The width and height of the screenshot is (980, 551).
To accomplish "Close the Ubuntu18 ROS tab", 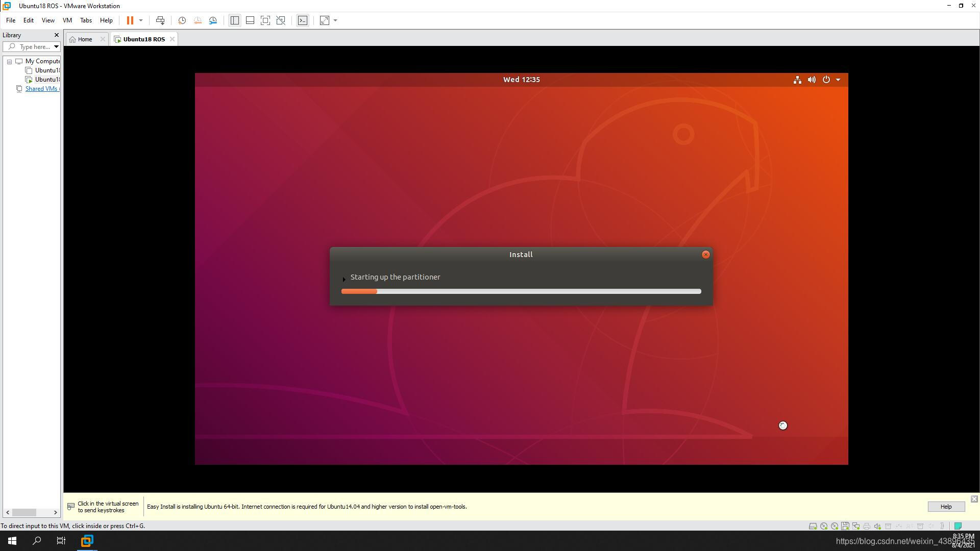I will (x=172, y=39).
